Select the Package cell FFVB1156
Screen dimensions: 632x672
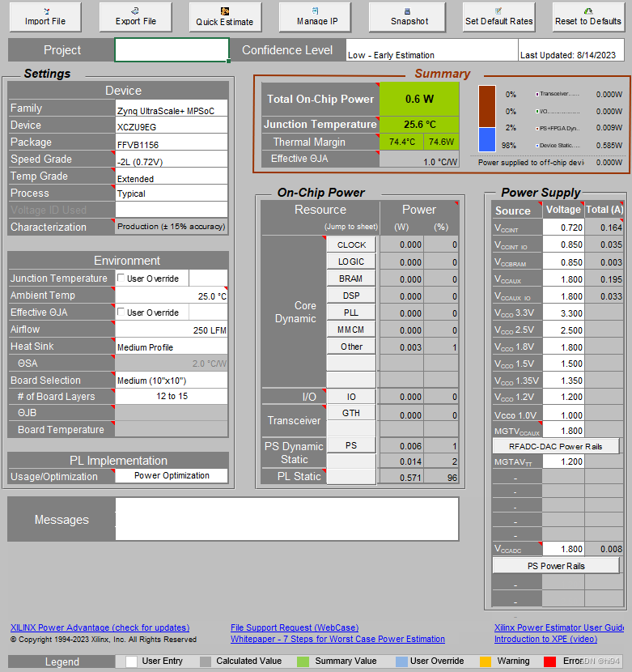(172, 142)
